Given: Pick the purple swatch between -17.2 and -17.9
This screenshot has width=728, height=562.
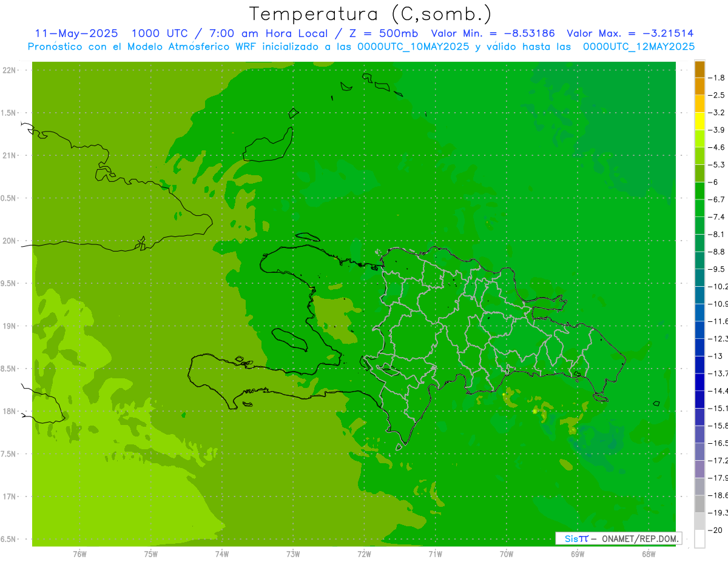Looking at the screenshot, I should click(x=699, y=469).
